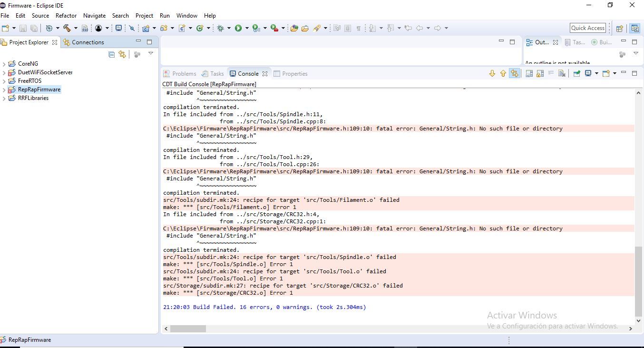This screenshot has height=348, width=644.
Task: Close the Console tab
Action: tap(265, 74)
